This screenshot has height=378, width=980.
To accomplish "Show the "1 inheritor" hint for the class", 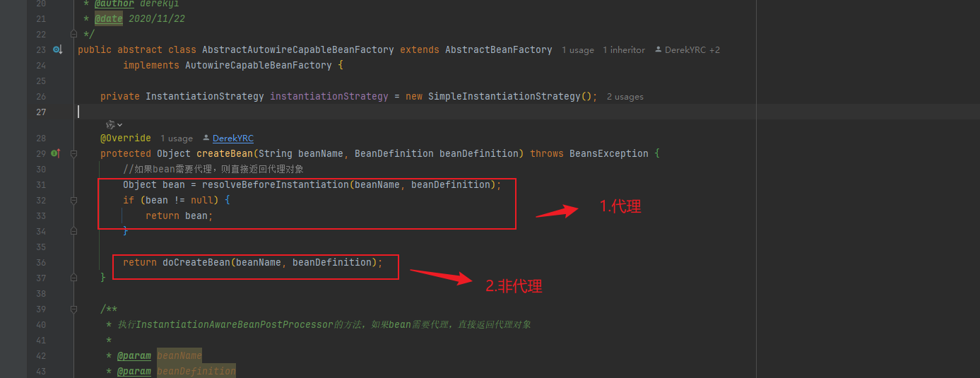I will [x=624, y=50].
